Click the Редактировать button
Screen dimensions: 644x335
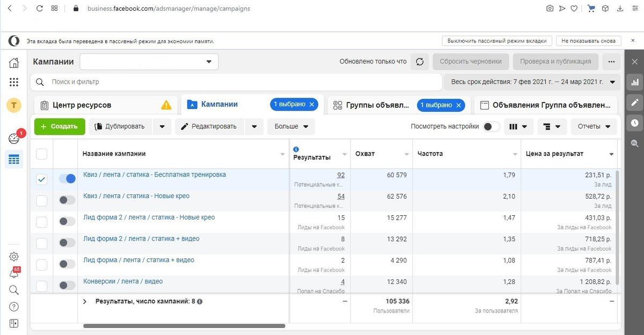click(x=209, y=127)
